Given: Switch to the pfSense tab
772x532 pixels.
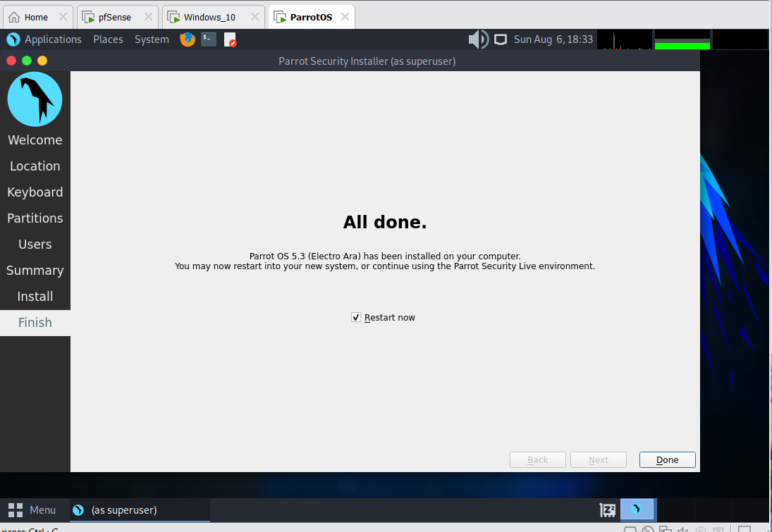Looking at the screenshot, I should pos(117,17).
